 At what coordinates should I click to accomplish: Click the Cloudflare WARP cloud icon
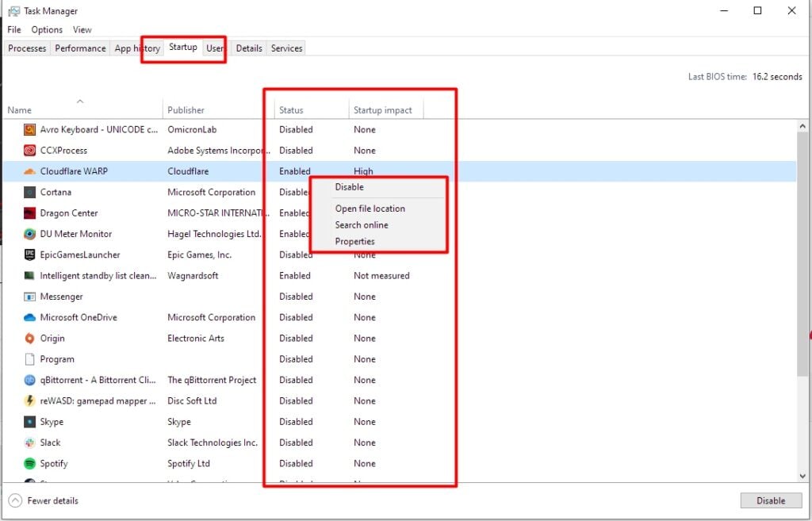click(x=30, y=171)
